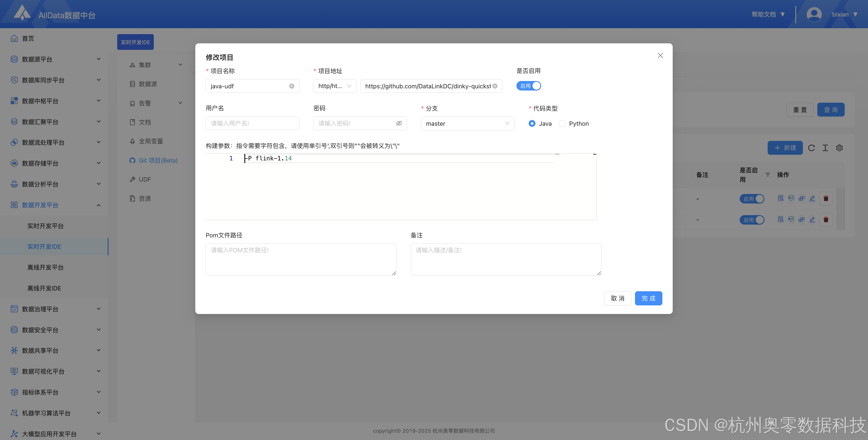Viewport: 868px width, 440px height.
Task: Select the Java code type radio
Action: 532,124
